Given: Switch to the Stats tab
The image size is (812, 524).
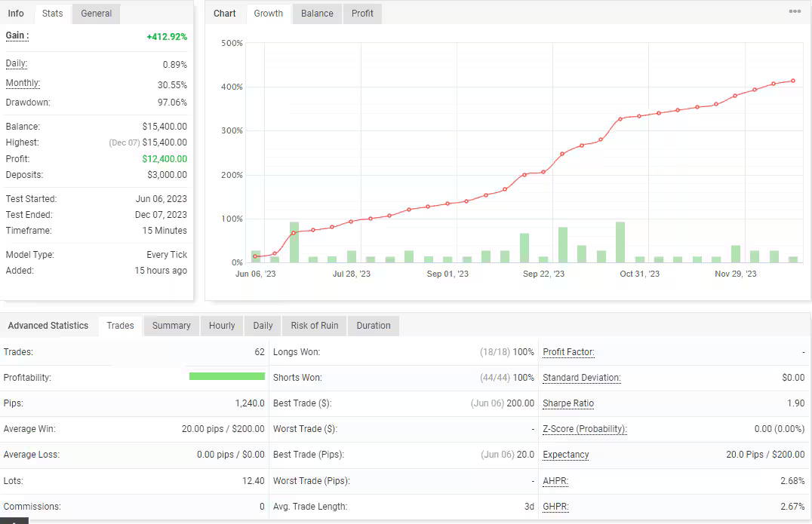Looking at the screenshot, I should pyautogui.click(x=52, y=14).
